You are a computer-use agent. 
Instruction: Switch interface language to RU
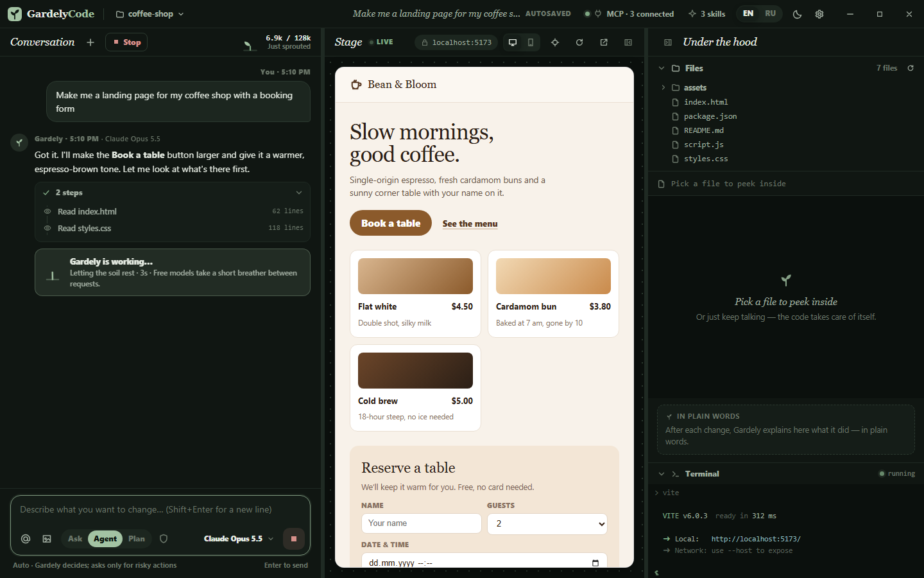click(770, 13)
